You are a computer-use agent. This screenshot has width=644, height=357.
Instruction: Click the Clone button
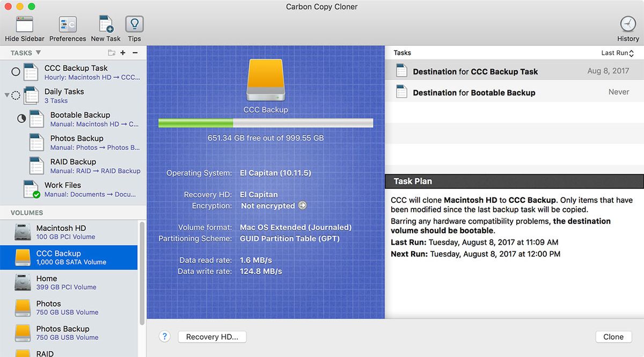[613, 337]
